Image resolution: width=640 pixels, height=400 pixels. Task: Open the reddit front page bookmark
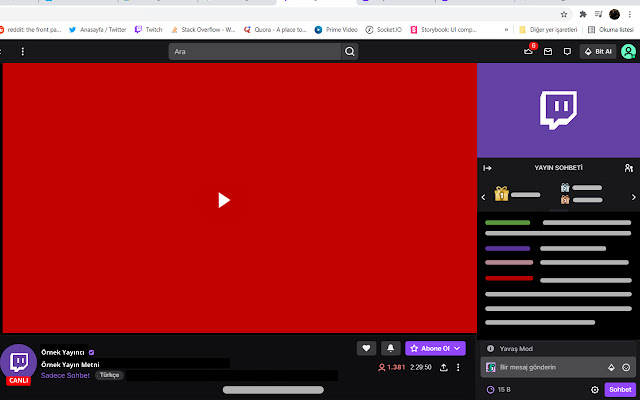pos(30,29)
